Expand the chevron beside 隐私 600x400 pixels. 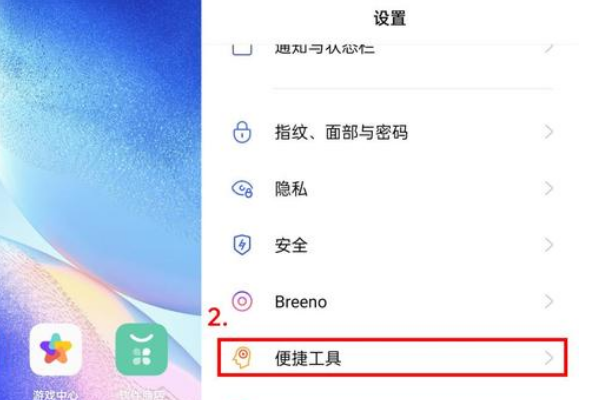pos(549,188)
